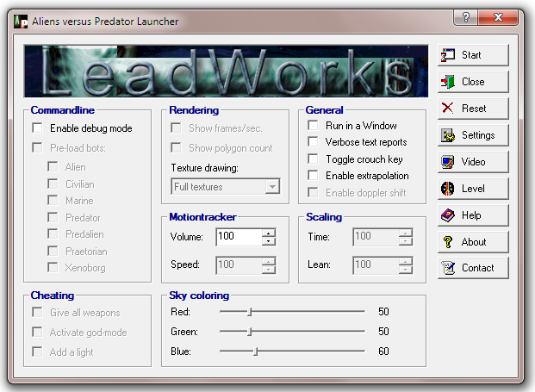Click the AvP launcher title bar icon
The width and height of the screenshot is (535, 392).
(x=21, y=22)
